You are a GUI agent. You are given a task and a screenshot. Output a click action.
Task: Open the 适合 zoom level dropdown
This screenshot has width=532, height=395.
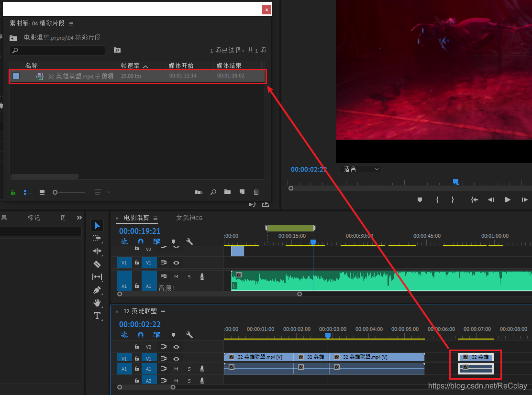[x=360, y=169]
